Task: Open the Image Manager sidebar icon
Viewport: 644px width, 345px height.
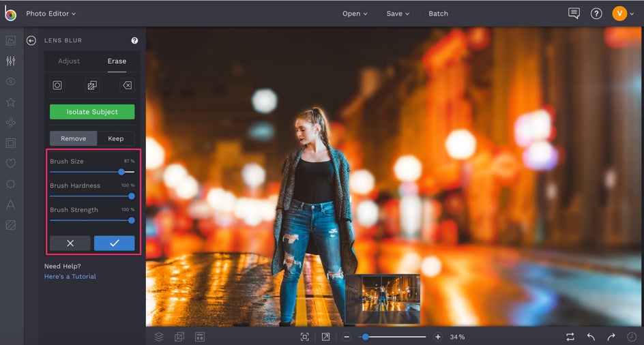Action: [11, 40]
